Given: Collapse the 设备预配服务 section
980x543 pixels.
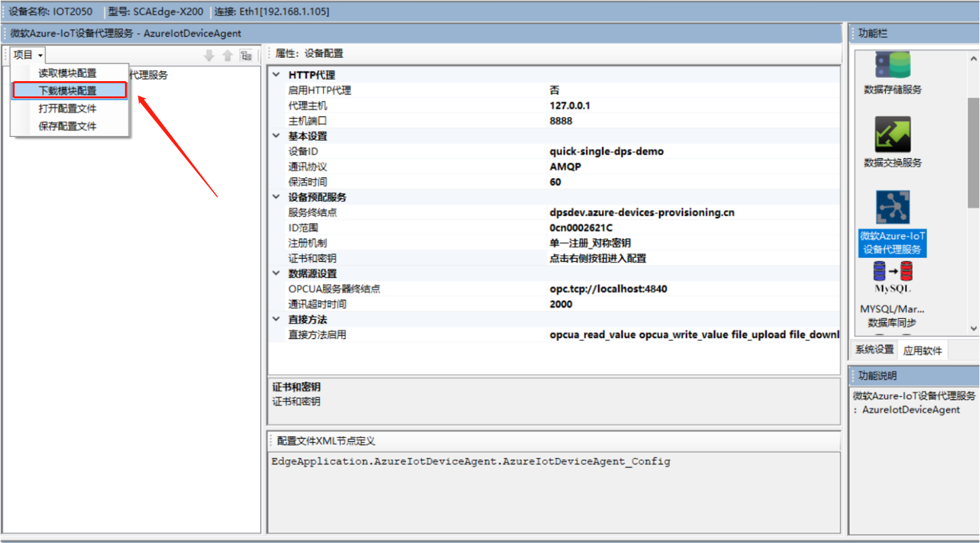Looking at the screenshot, I should pos(276,197).
